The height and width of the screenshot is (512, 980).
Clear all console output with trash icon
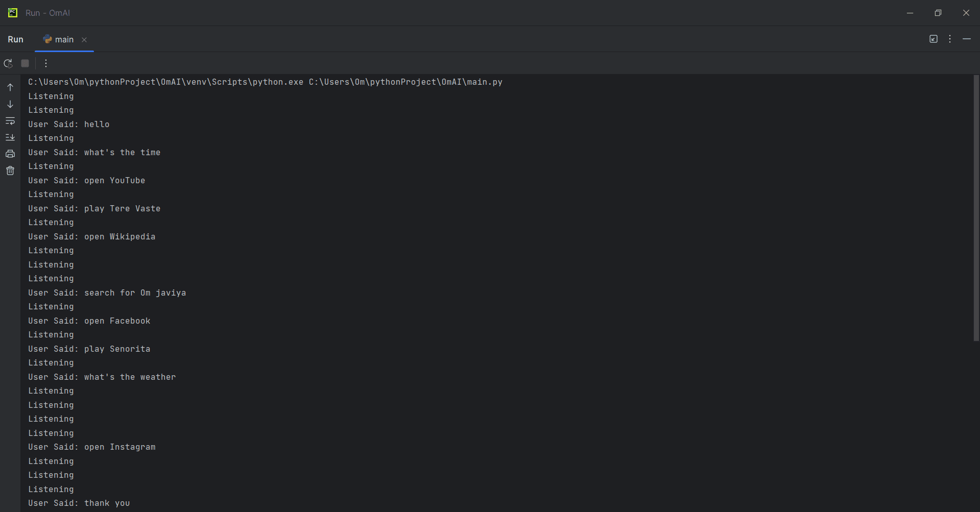[10, 170]
